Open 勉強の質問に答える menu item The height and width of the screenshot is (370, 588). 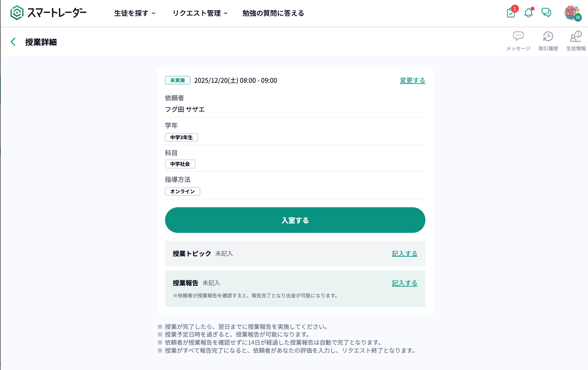pos(273,13)
